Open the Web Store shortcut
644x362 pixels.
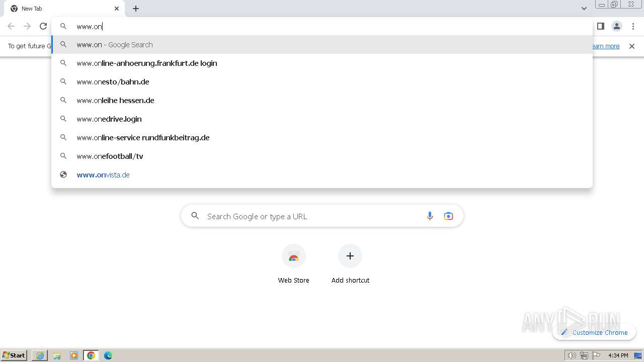tap(294, 264)
